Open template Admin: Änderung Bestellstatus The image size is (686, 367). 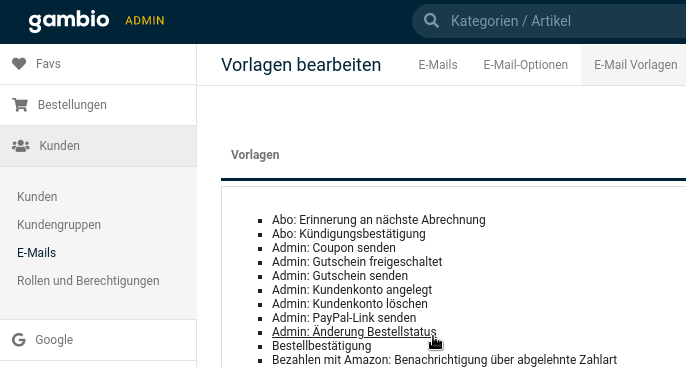354,332
